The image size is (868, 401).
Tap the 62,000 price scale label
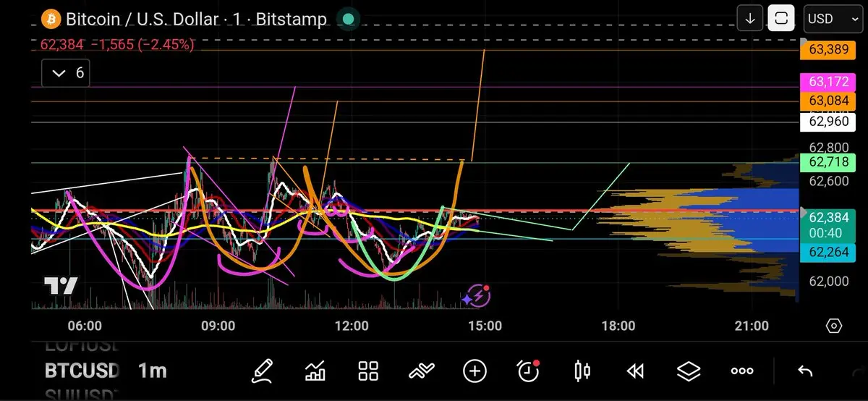(828, 281)
